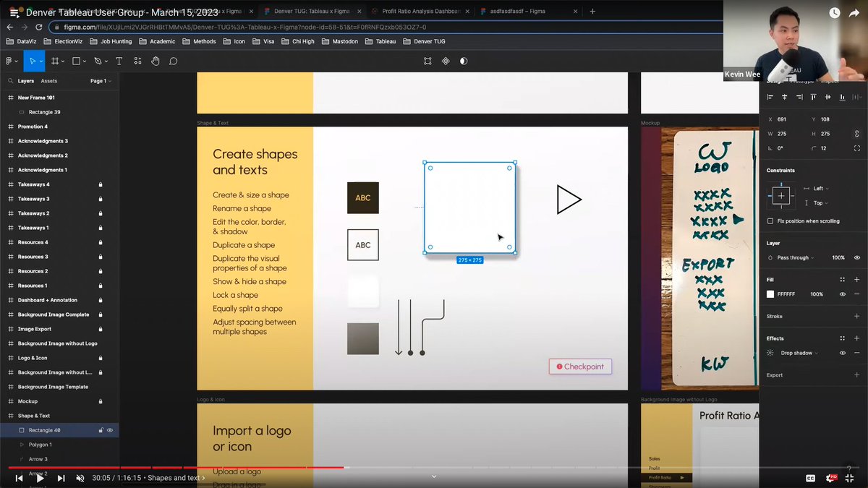Click Align bottom icon
The height and width of the screenshot is (488, 868).
pyautogui.click(x=842, y=96)
